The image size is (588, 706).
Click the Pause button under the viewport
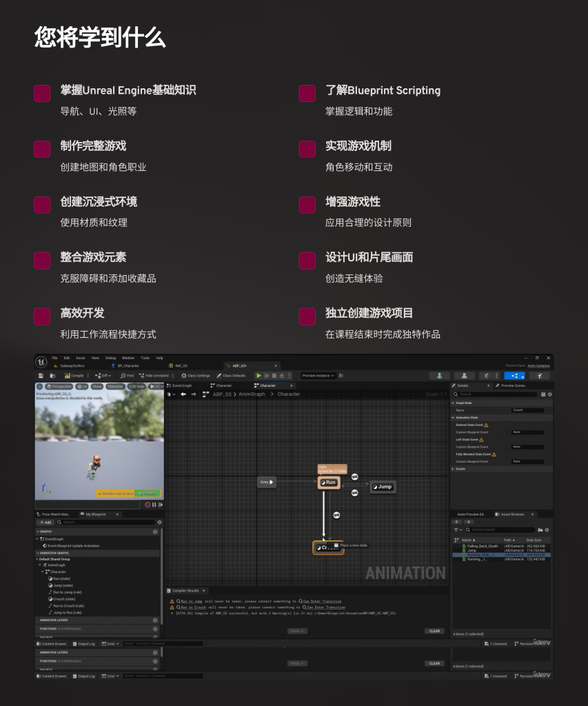(x=154, y=505)
